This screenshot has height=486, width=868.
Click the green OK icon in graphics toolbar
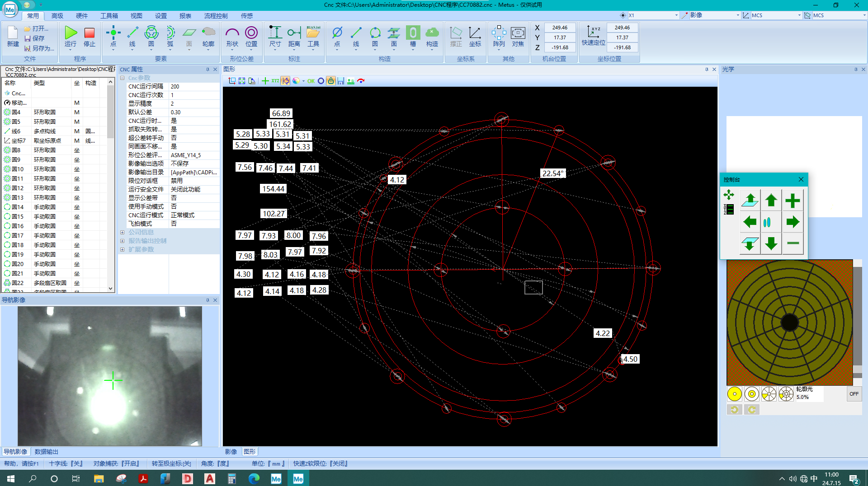(x=311, y=81)
